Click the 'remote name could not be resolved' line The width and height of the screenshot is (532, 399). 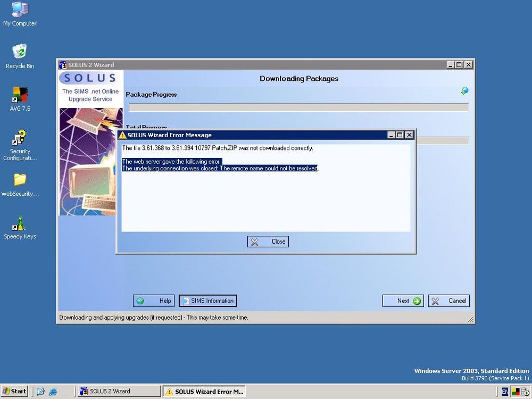coord(220,168)
